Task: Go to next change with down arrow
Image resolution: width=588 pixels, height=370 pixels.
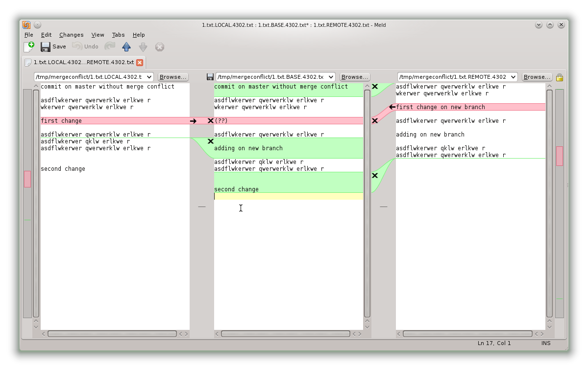Action: (143, 46)
